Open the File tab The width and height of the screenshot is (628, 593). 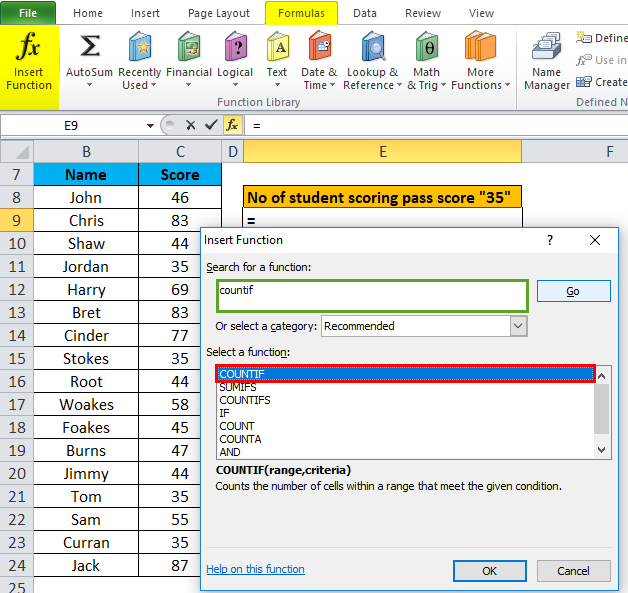(x=28, y=13)
